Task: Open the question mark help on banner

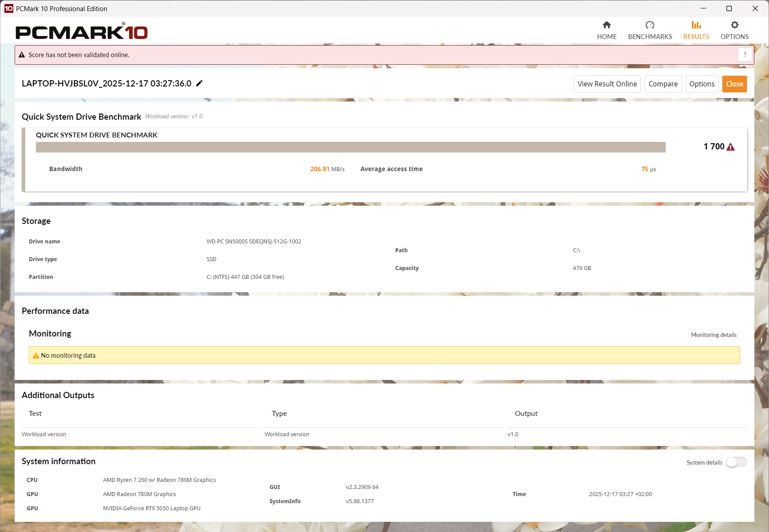Action: click(x=745, y=55)
